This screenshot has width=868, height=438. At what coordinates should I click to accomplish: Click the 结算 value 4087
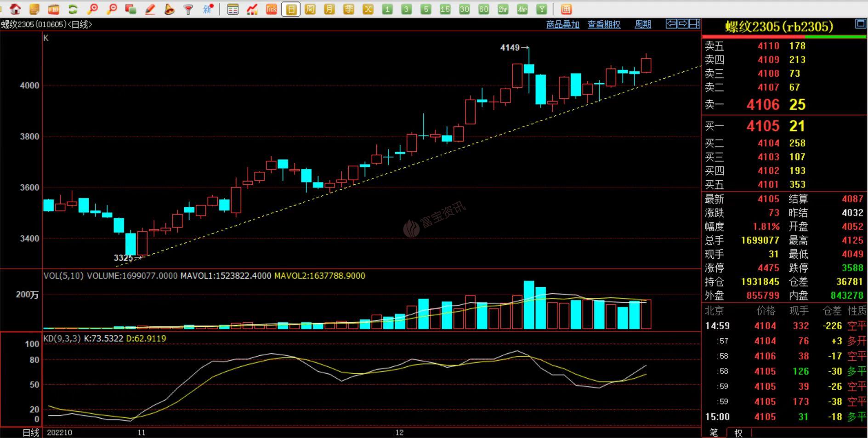852,199
